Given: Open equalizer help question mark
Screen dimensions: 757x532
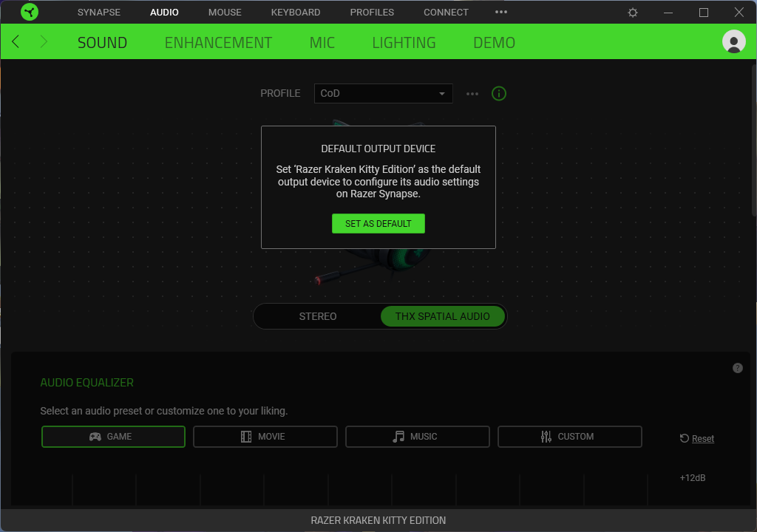Looking at the screenshot, I should [x=737, y=368].
